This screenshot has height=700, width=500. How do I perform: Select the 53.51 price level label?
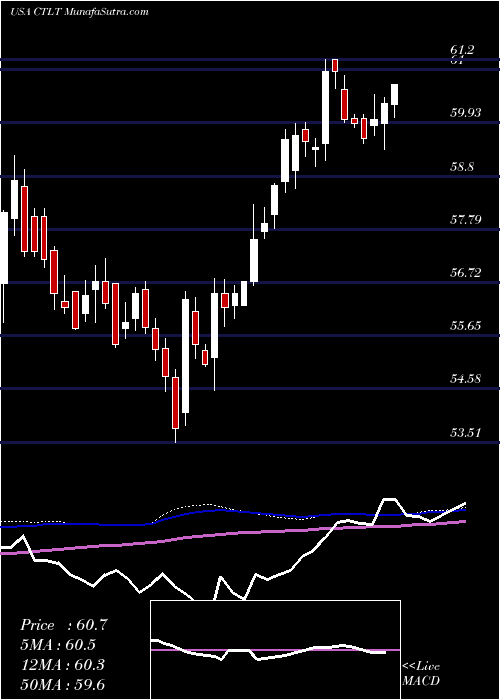click(466, 433)
